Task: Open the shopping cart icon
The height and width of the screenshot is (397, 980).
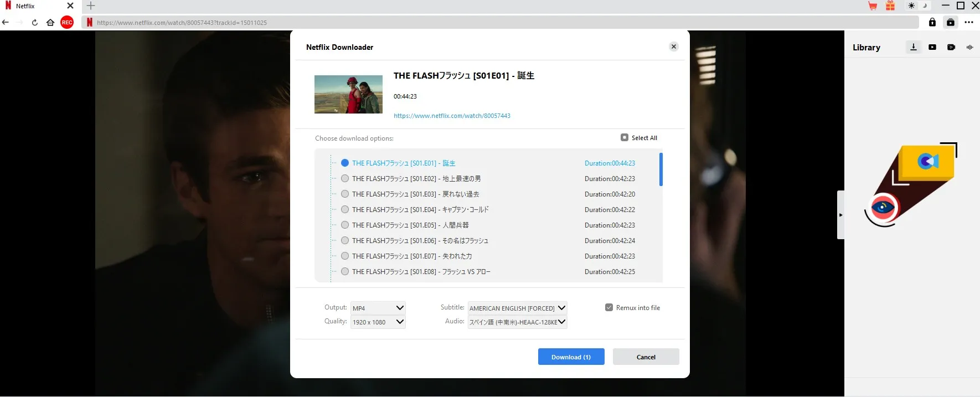Action: click(x=873, y=6)
